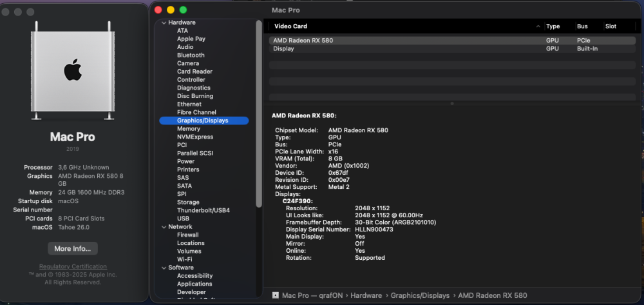The image size is (644, 305).
Task: Open Disc Burning entry
Action: (x=195, y=96)
